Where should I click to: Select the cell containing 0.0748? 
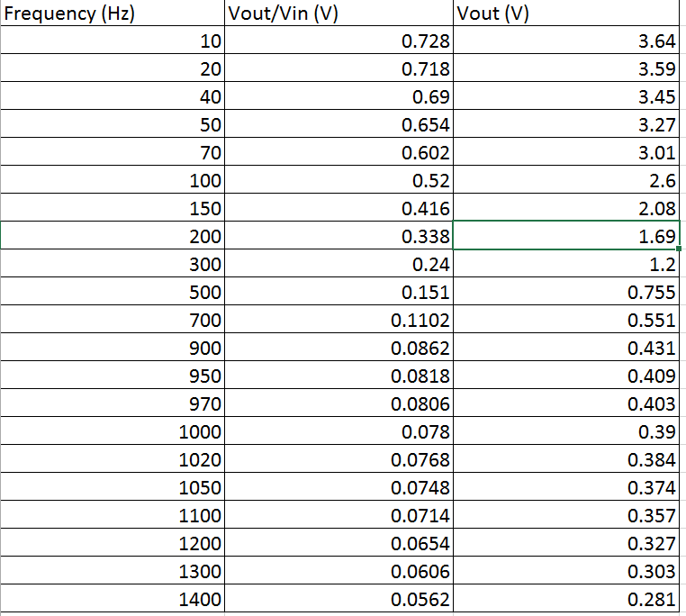(338, 487)
